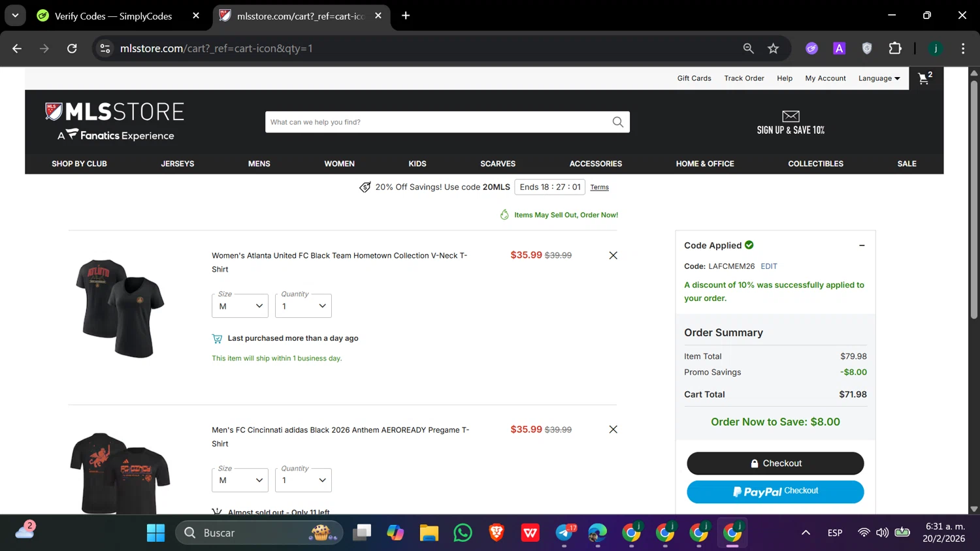Click the Gift Cards link
Image resolution: width=980 pixels, height=551 pixels.
coord(694,78)
